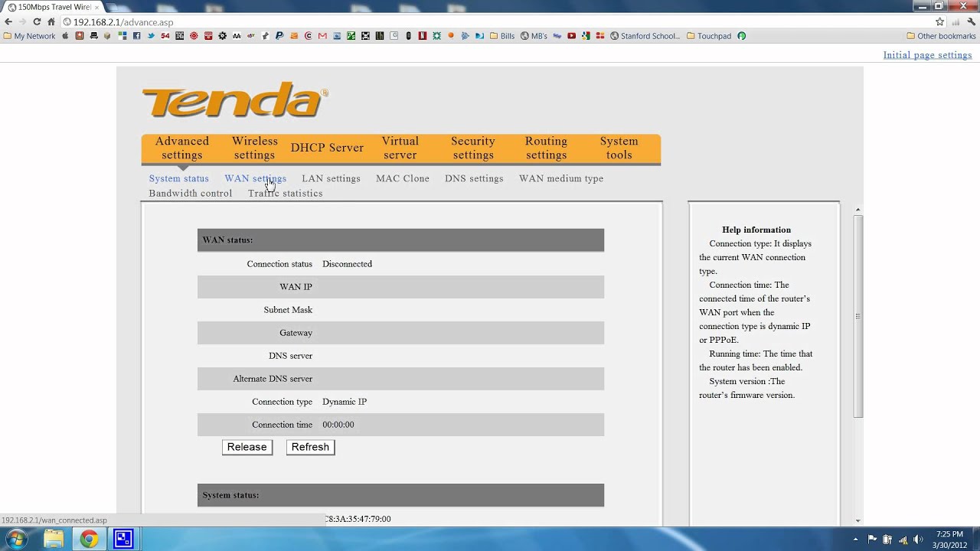Open the eBay bookmark icon
This screenshot has width=980, height=551.
[x=251, y=36]
